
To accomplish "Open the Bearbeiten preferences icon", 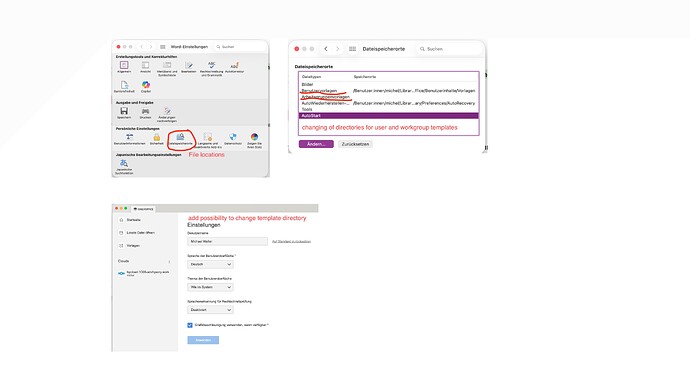I will point(189,66).
